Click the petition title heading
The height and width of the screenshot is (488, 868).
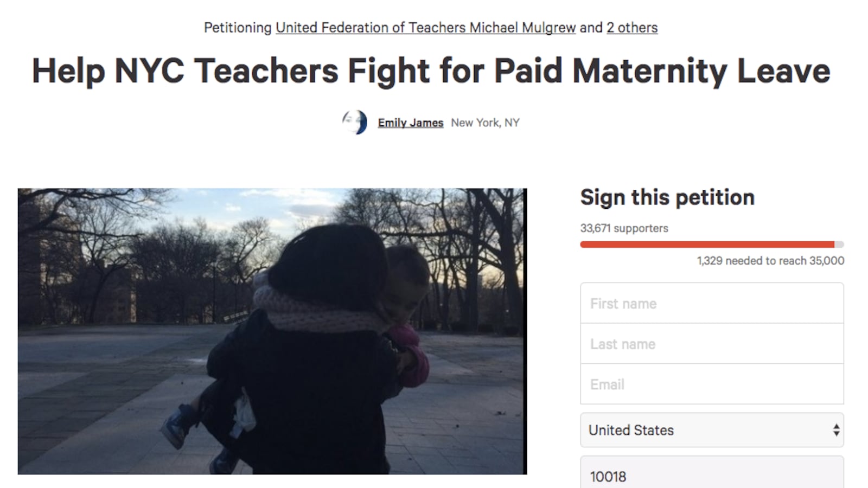431,71
